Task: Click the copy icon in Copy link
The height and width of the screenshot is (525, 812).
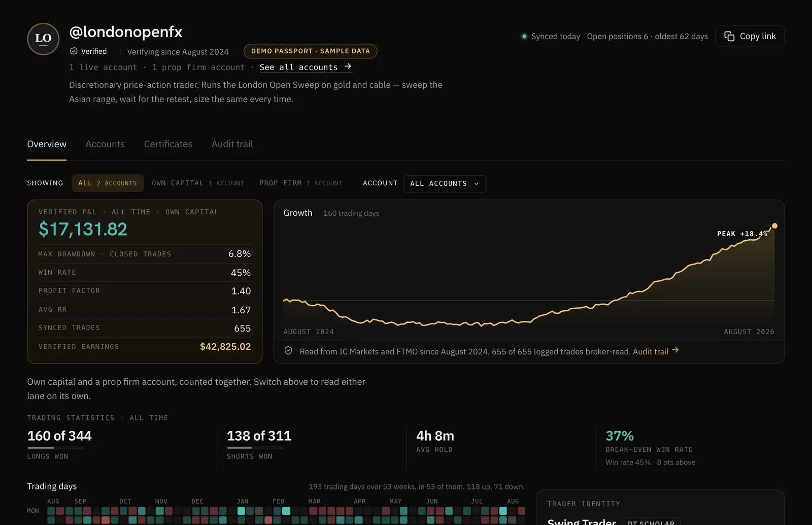Action: point(729,36)
